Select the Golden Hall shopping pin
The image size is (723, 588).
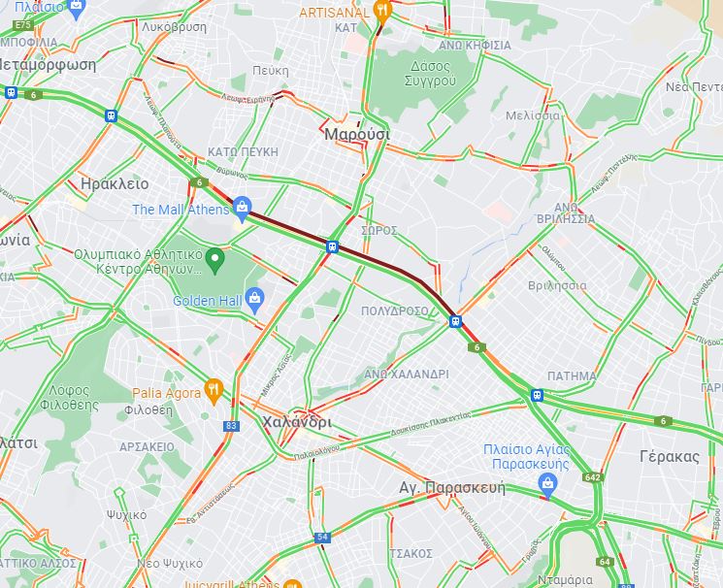(x=254, y=300)
